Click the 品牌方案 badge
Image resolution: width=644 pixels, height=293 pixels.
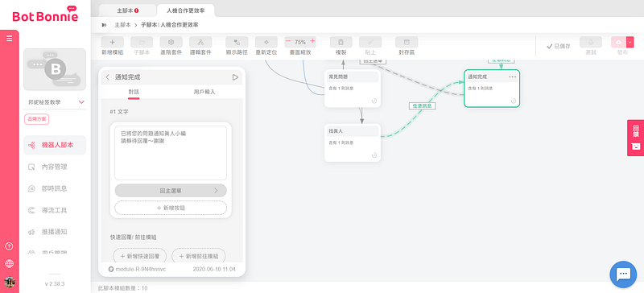[x=36, y=120]
